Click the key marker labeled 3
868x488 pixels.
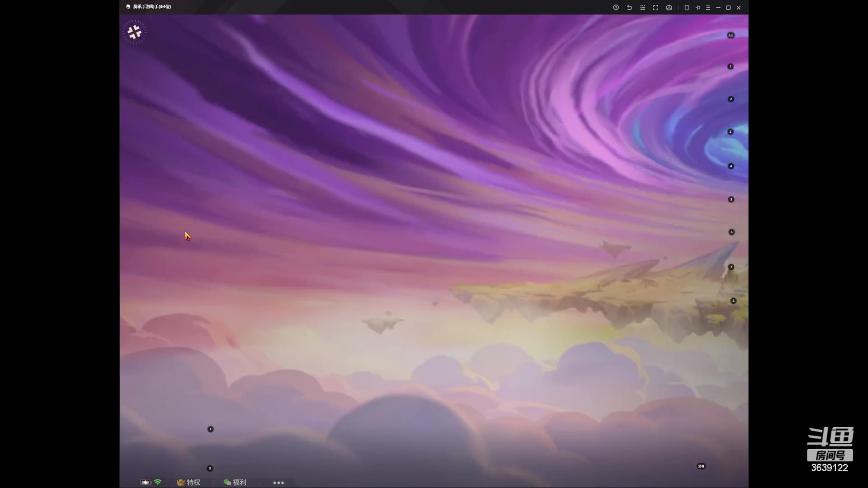730,132
